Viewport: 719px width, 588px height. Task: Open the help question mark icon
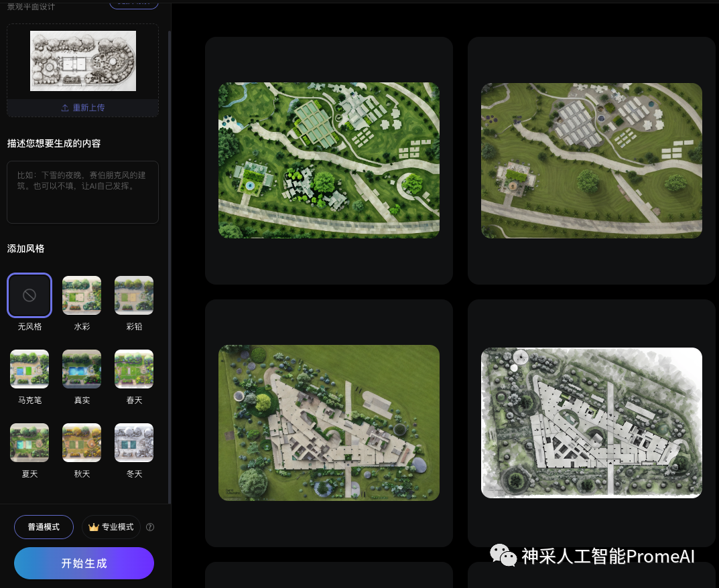coord(150,527)
